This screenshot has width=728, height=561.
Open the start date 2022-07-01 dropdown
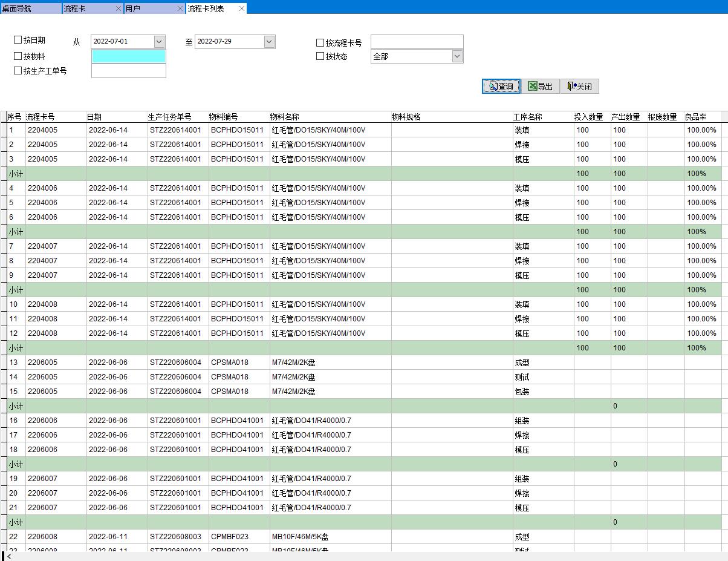159,42
